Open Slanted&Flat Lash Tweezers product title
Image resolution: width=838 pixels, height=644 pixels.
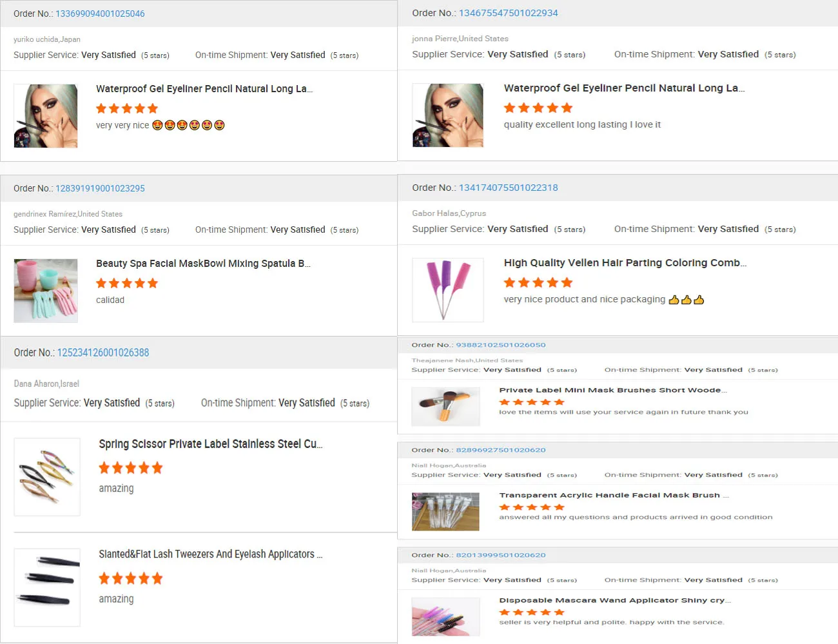[x=211, y=554]
